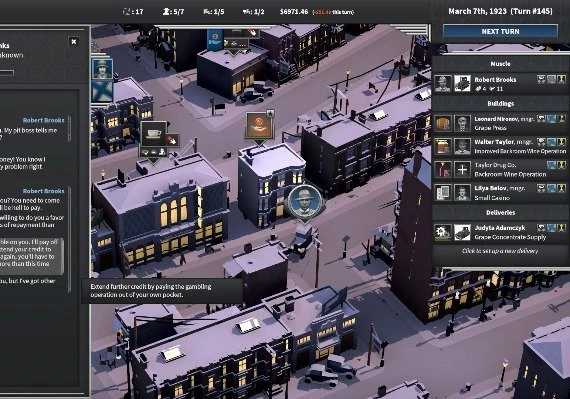Click the Taylor Drug Co. building icon
The image size is (570, 399).
point(443,170)
